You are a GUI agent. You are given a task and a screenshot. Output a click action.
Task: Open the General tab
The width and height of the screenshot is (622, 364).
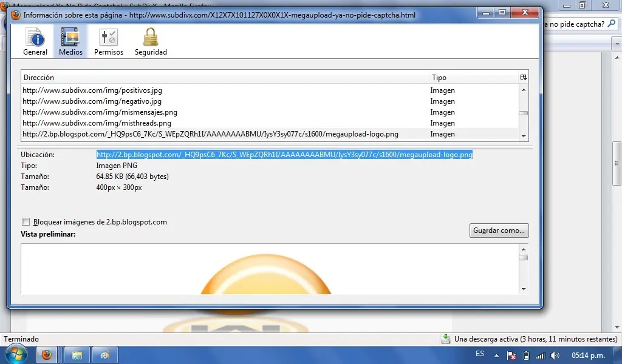pos(35,42)
